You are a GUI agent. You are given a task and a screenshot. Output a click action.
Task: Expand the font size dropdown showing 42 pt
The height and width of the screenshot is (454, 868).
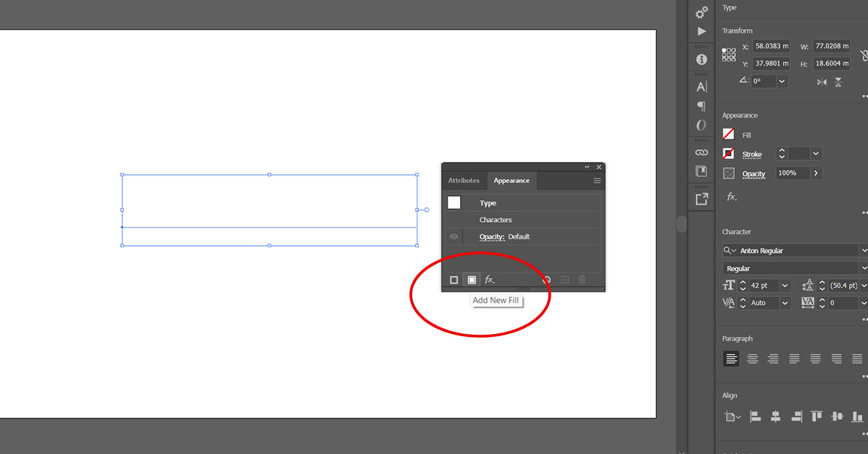(x=785, y=286)
